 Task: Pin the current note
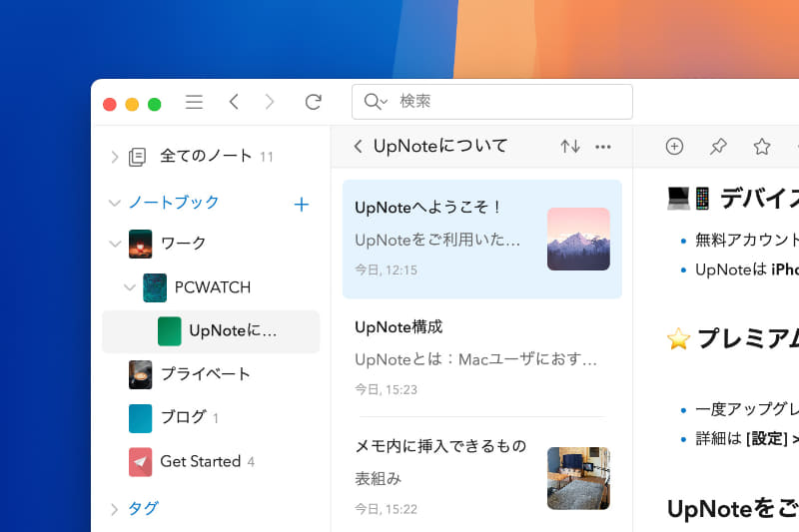[x=718, y=147]
